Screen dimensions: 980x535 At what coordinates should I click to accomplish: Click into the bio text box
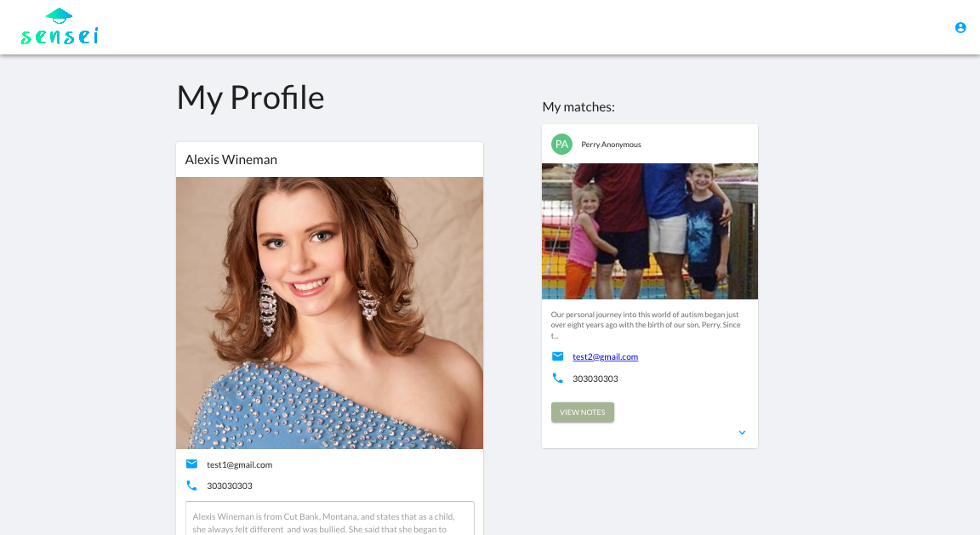(329, 518)
